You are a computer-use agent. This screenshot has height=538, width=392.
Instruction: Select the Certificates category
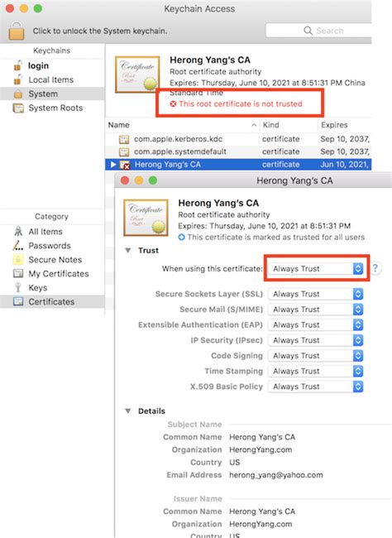pyautogui.click(x=52, y=302)
